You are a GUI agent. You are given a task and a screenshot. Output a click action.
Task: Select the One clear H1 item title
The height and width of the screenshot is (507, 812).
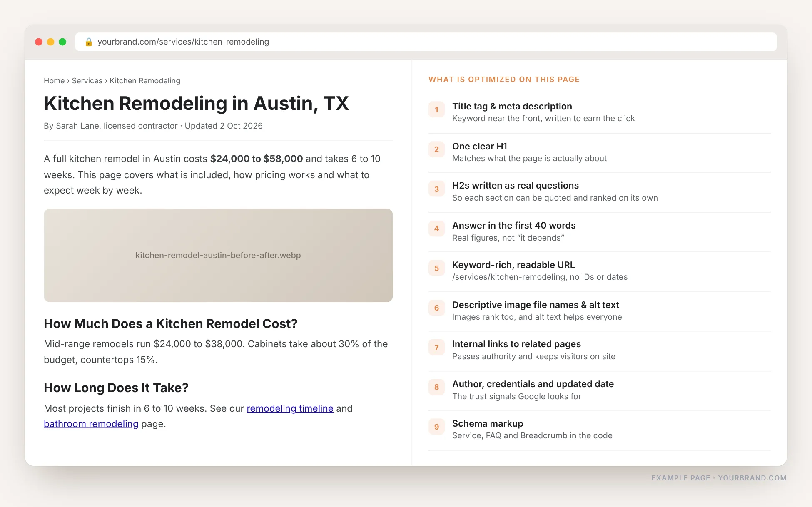(480, 146)
